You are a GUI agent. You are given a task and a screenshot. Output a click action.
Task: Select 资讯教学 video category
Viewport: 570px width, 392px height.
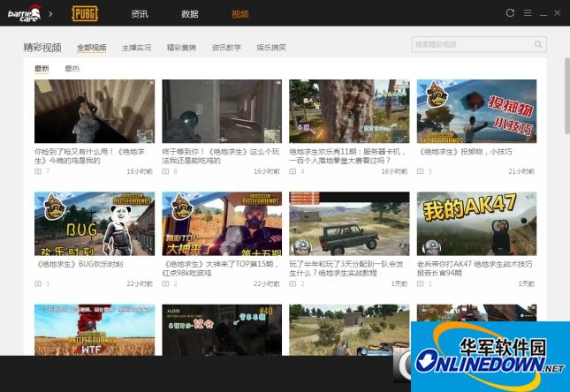pyautogui.click(x=226, y=47)
